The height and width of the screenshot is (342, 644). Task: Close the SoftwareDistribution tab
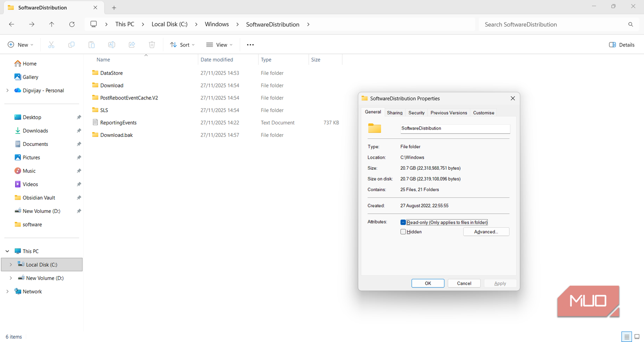[95, 7]
